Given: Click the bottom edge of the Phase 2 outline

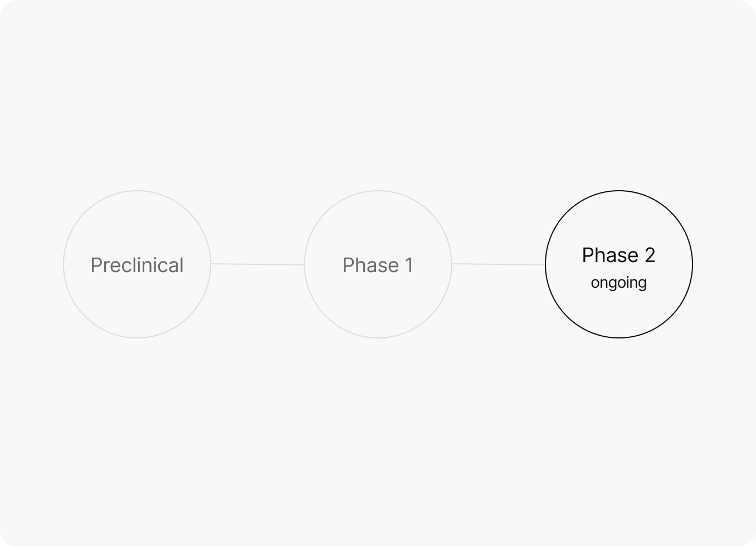Looking at the screenshot, I should [619, 337].
